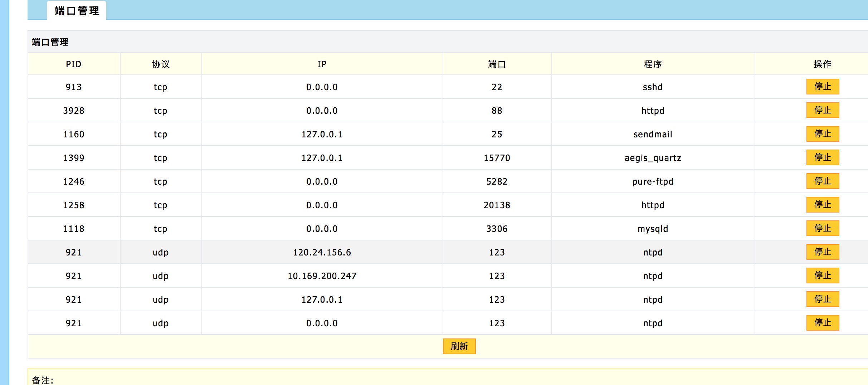Select PID cell 913
868x385 pixels.
pyautogui.click(x=74, y=87)
